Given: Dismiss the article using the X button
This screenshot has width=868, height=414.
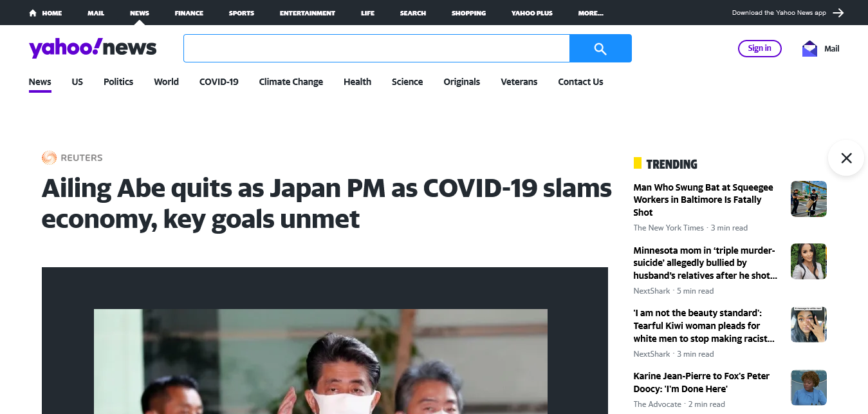Looking at the screenshot, I should (x=846, y=158).
